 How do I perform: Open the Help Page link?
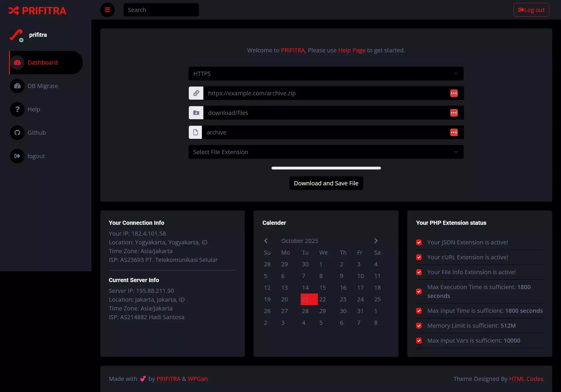(x=352, y=50)
